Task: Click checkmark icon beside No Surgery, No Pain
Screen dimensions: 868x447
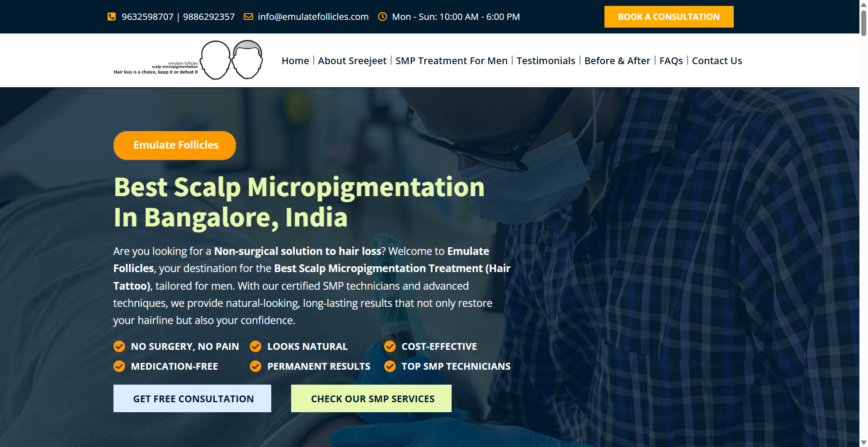Action: pyautogui.click(x=119, y=347)
